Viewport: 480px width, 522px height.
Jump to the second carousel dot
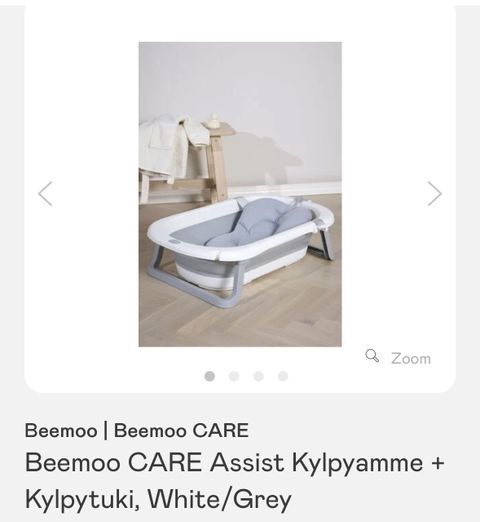point(234,376)
